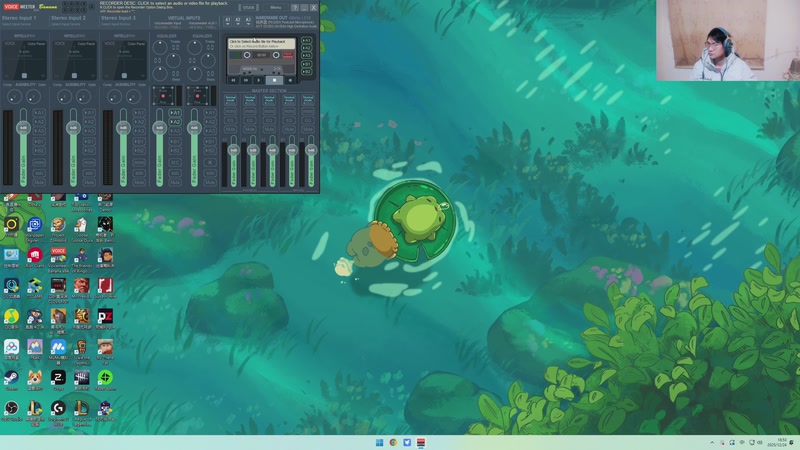Open Dead by Daylight desktop shortcut
Viewport: 800px width, 450px height.
click(82, 380)
